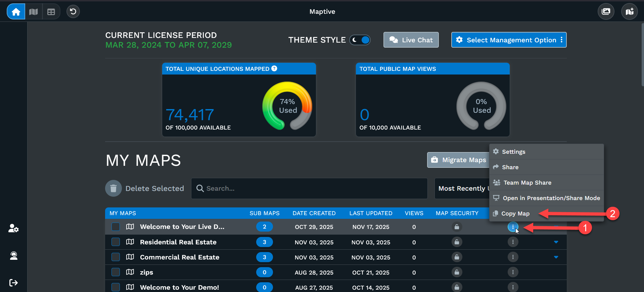Open the image gallery icon at top right
Viewport: 644px width, 292px height.
606,12
